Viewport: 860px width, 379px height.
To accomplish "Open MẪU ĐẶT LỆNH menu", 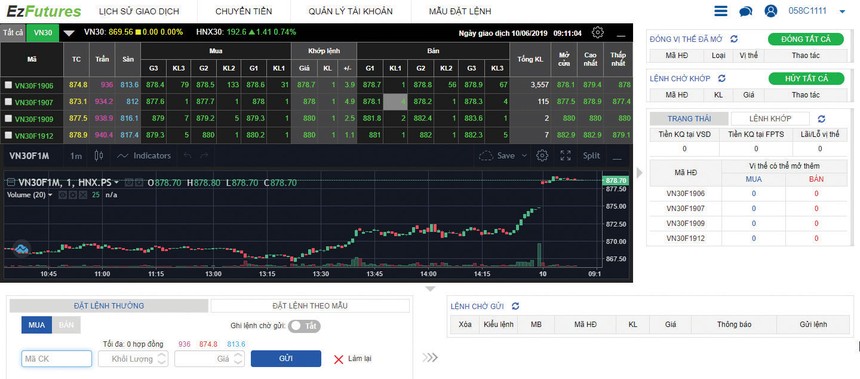I will click(460, 12).
